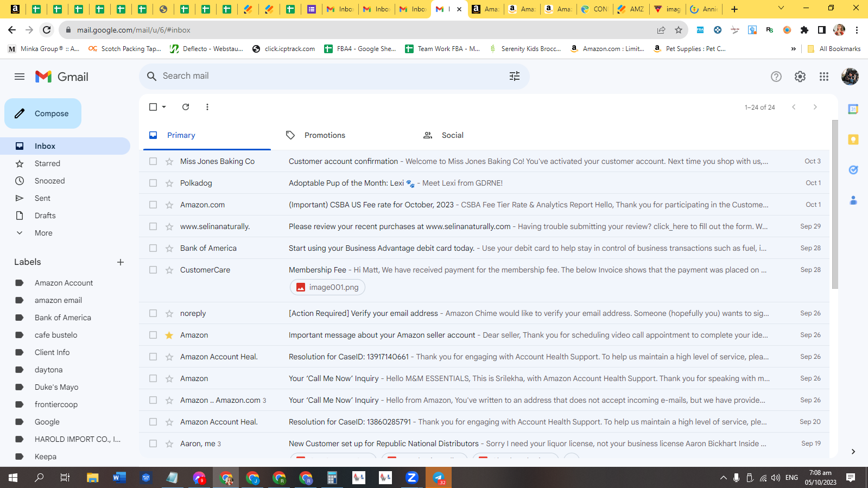Viewport: 868px width, 488px height.
Task: Switch to the Primary tab
Action: coord(207,135)
